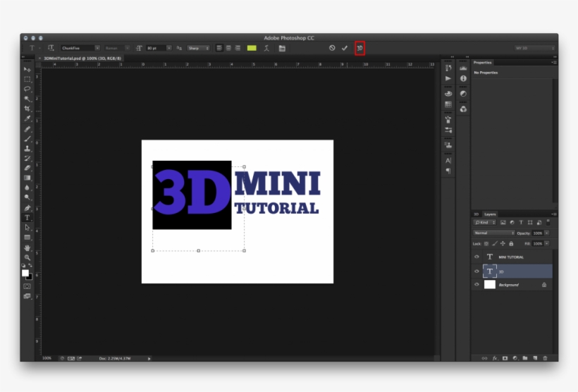Open the ChunkFive font family dropdown
This screenshot has width=578, height=392.
(x=97, y=48)
